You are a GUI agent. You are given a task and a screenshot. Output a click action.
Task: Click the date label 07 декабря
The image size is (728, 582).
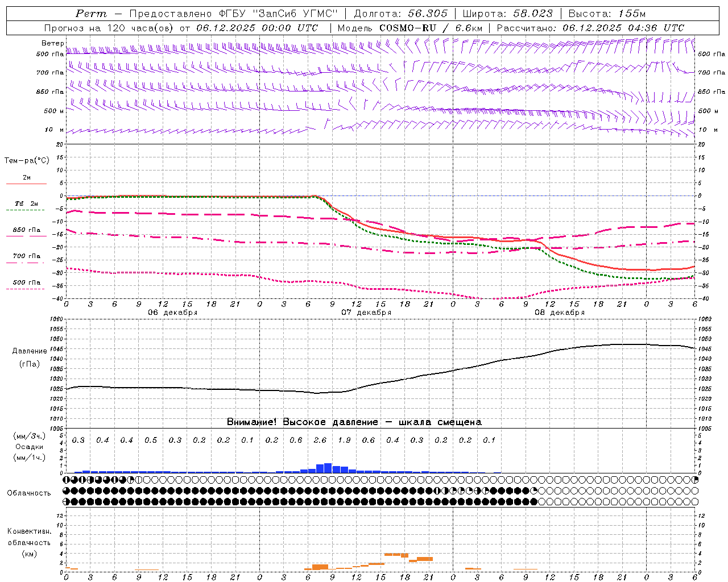(366, 313)
